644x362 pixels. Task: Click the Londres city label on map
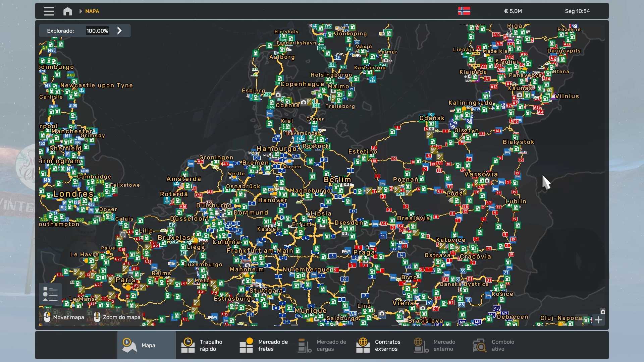pyautogui.click(x=73, y=194)
